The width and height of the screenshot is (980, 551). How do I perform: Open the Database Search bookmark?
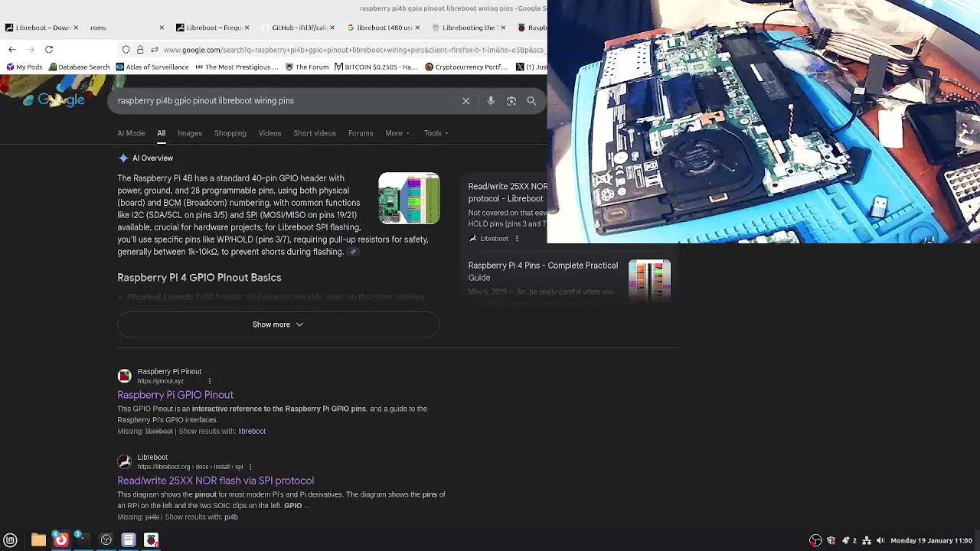(79, 67)
